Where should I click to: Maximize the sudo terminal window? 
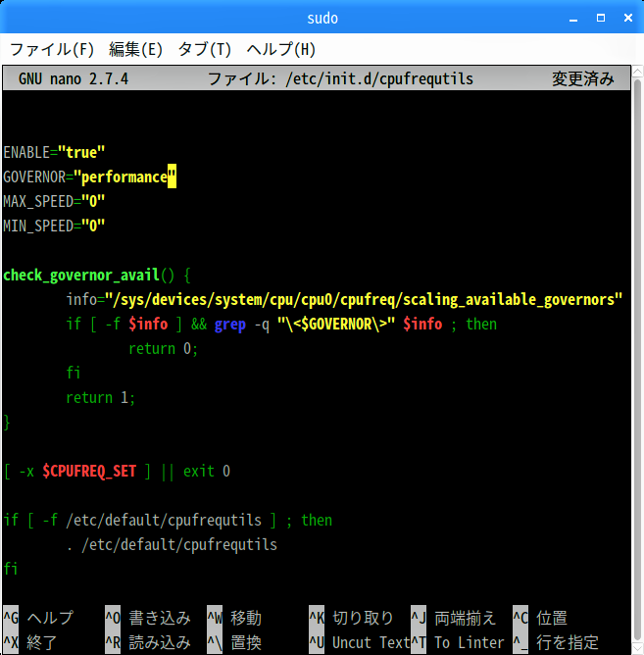coord(601,18)
